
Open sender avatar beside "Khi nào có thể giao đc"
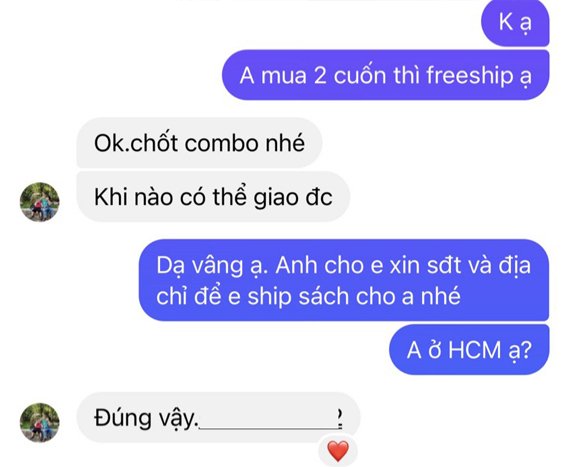click(x=39, y=202)
